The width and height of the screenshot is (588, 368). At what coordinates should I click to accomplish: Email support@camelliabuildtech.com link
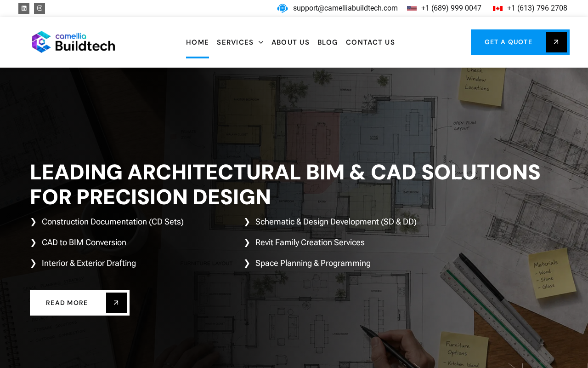(x=345, y=8)
